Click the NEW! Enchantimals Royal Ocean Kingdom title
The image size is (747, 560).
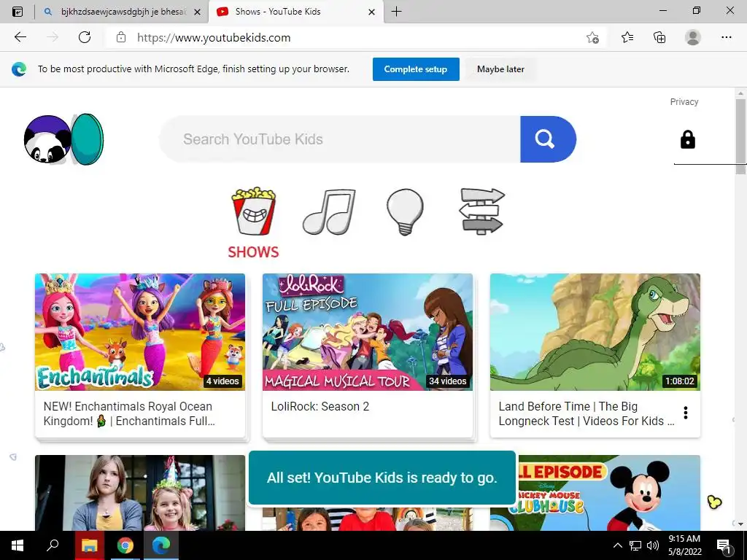click(128, 413)
